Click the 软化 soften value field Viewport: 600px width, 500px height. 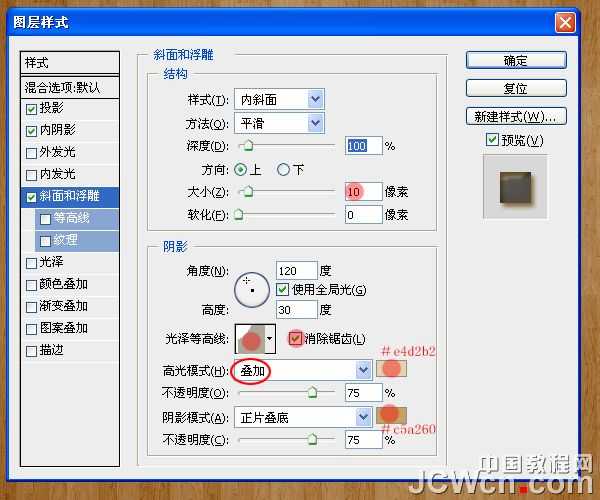point(364,215)
